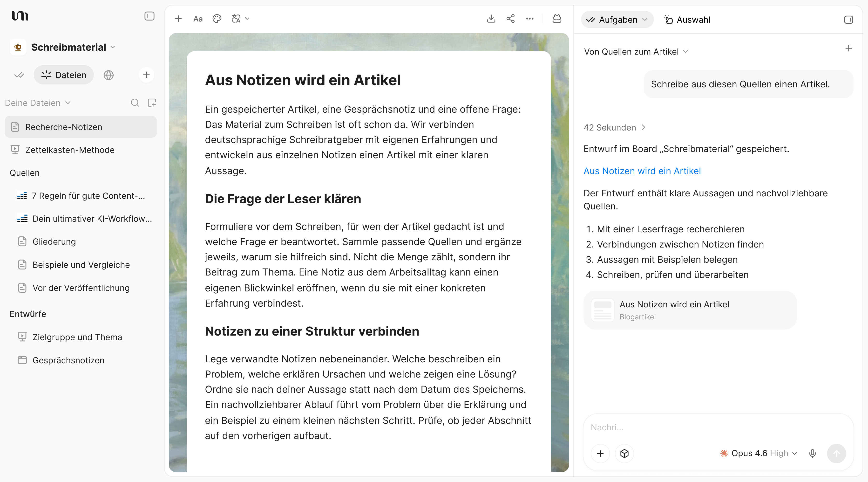Expand the Von Quellen zum Artikel chat menu
Viewport: 868px width, 482px height.
636,52
